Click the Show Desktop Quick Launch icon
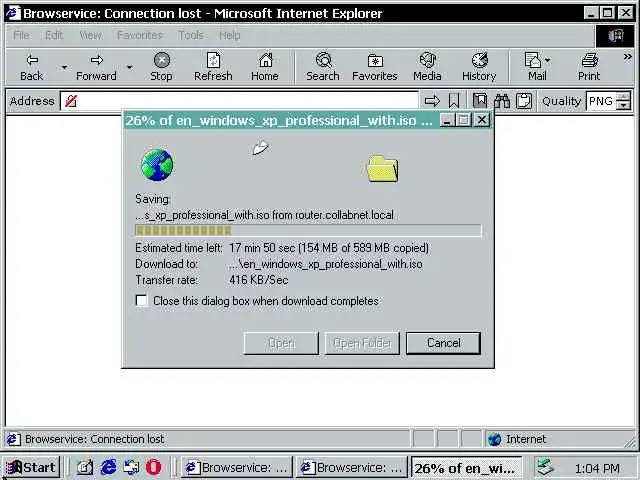This screenshot has height=480, width=640. (85, 467)
